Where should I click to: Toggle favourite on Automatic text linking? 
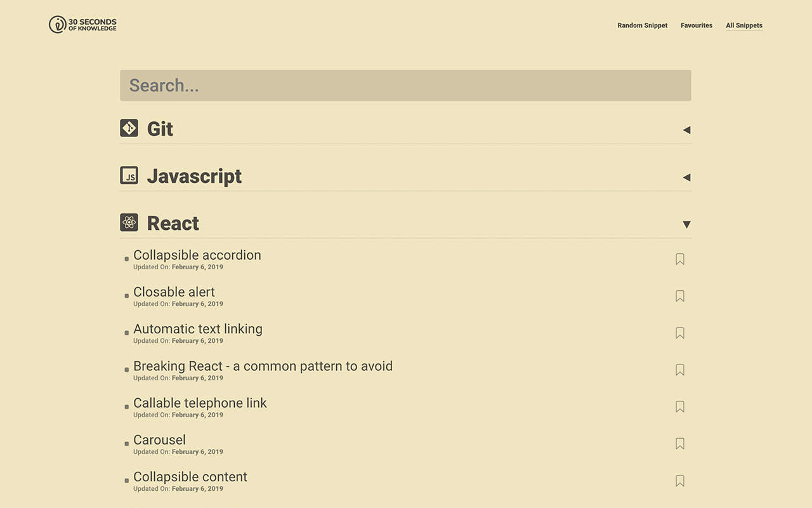(x=679, y=333)
